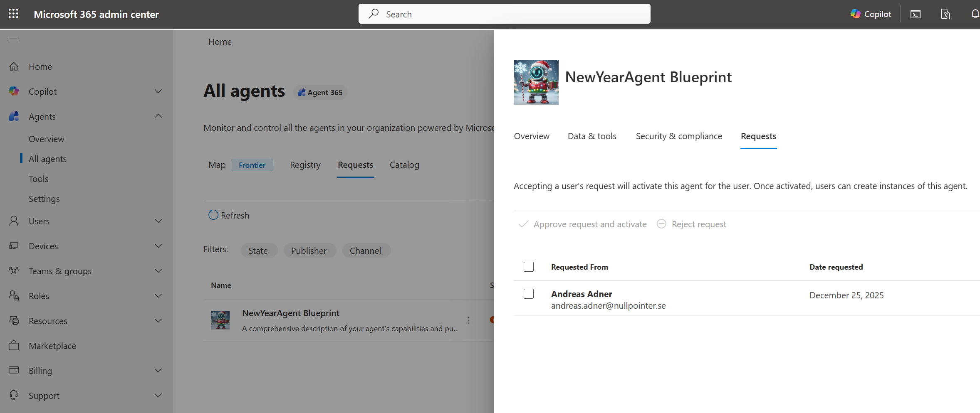Open more options for NewYearAgent Blueprint row
This screenshot has width=980, height=413.
click(x=468, y=320)
